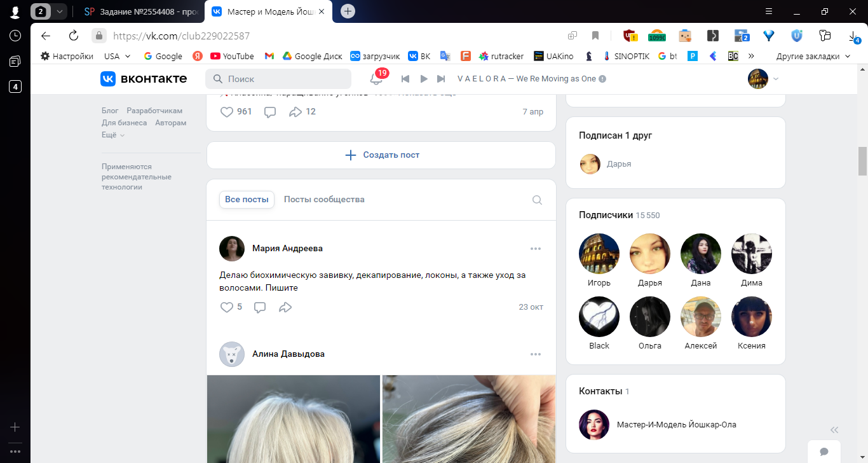This screenshot has height=463, width=868.
Task: Reload the page in browser
Action: click(74, 36)
